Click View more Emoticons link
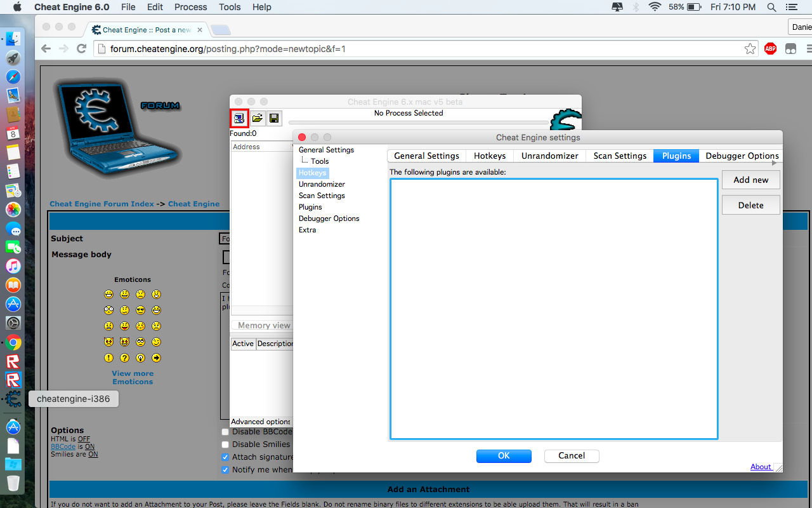812x508 pixels. click(133, 378)
